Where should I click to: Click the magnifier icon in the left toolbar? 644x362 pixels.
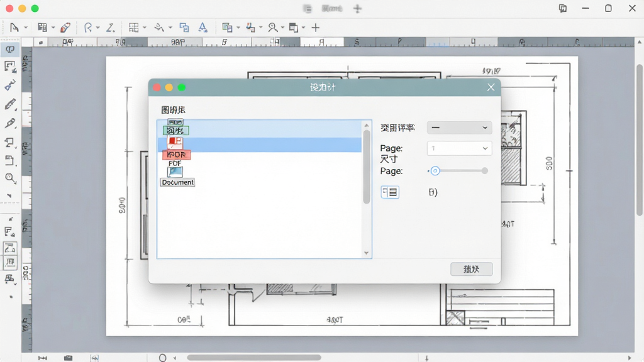point(10,178)
